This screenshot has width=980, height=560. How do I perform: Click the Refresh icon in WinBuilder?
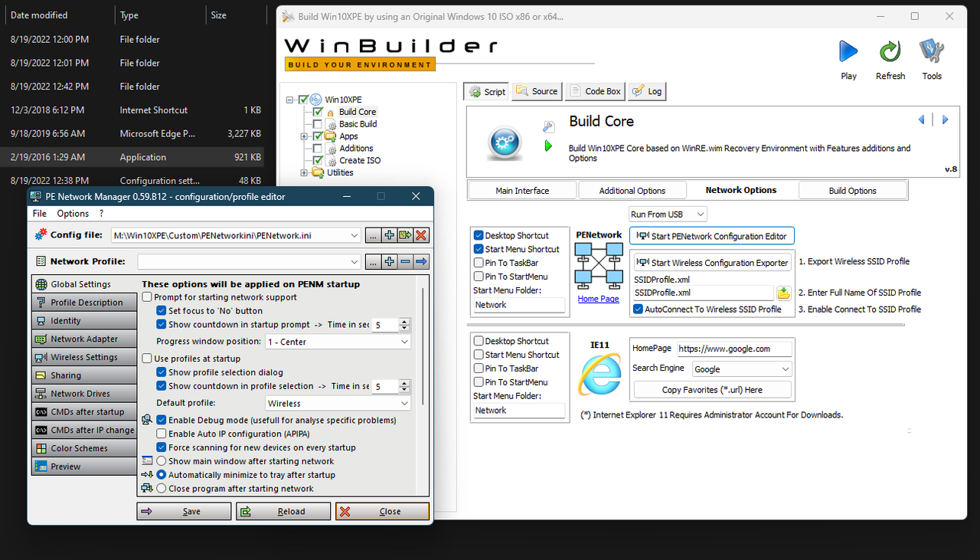point(890,52)
